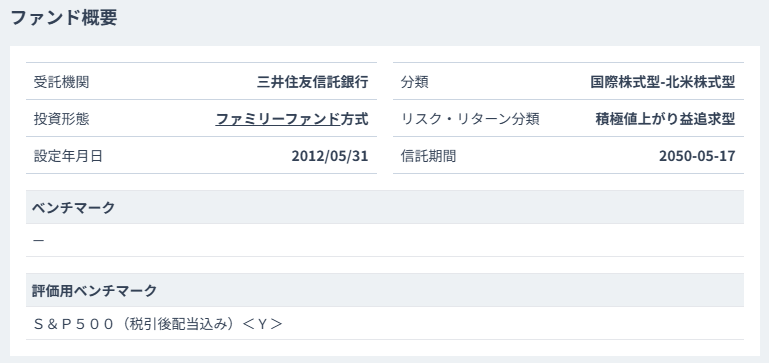
Task: Select 積極値上がり益追求型 value
Action: pyautogui.click(x=666, y=119)
